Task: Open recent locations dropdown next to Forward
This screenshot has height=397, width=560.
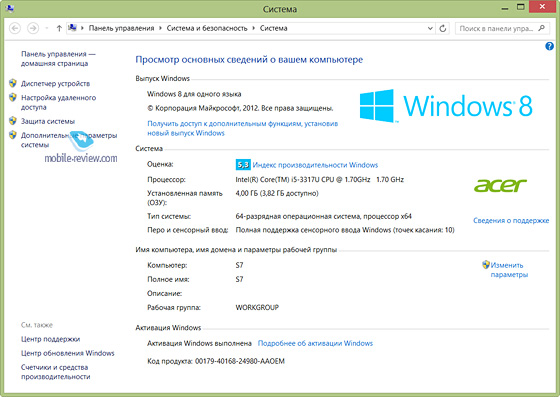Action: (46, 28)
